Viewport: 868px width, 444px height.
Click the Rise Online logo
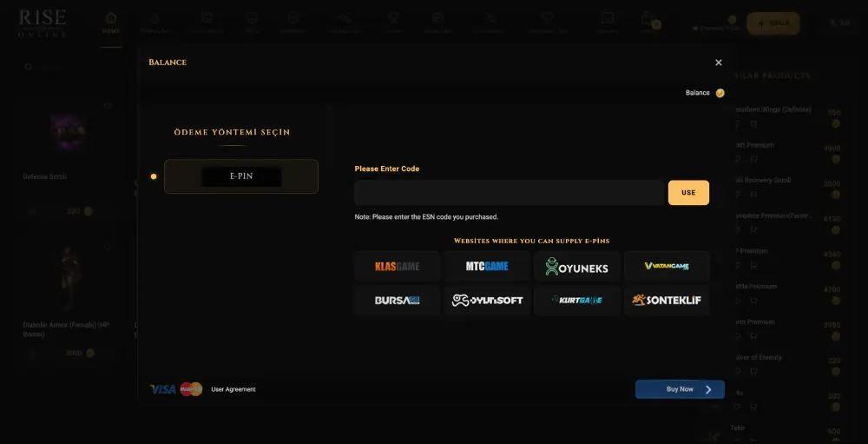point(43,23)
